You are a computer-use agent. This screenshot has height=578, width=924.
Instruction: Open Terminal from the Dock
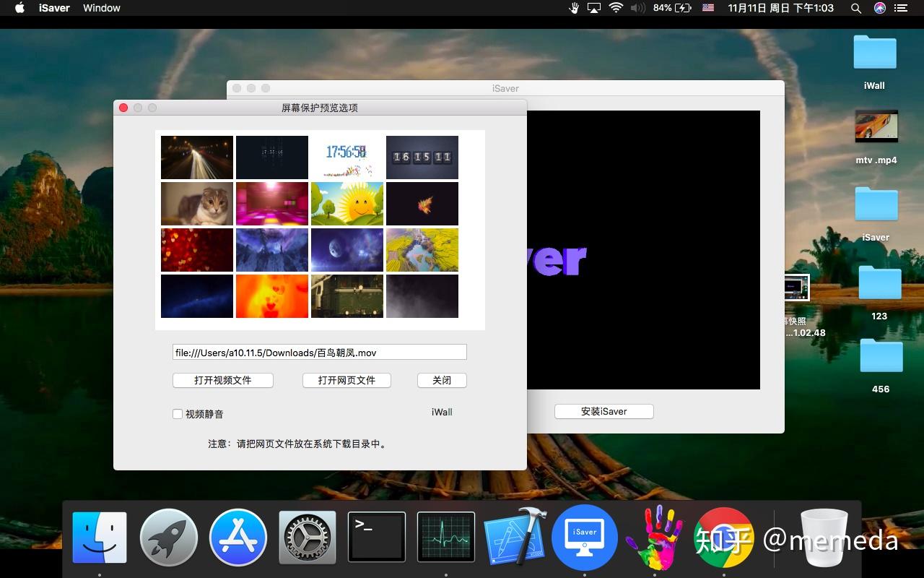point(376,536)
